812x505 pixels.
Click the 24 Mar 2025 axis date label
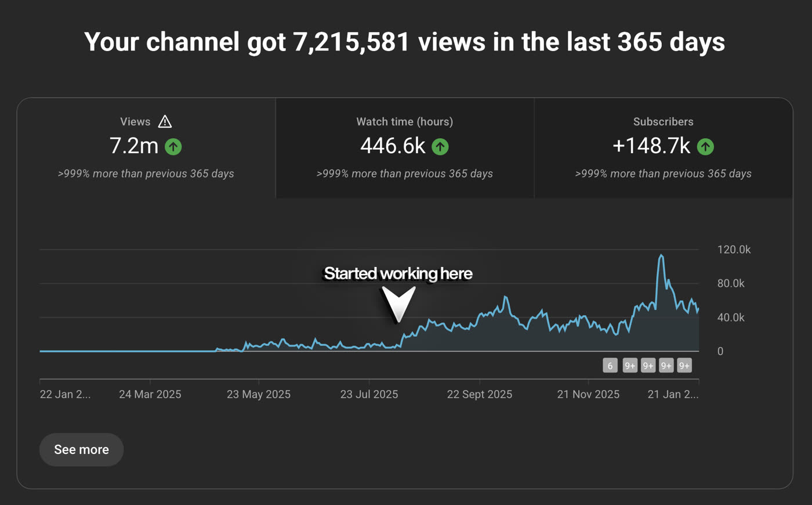(150, 394)
